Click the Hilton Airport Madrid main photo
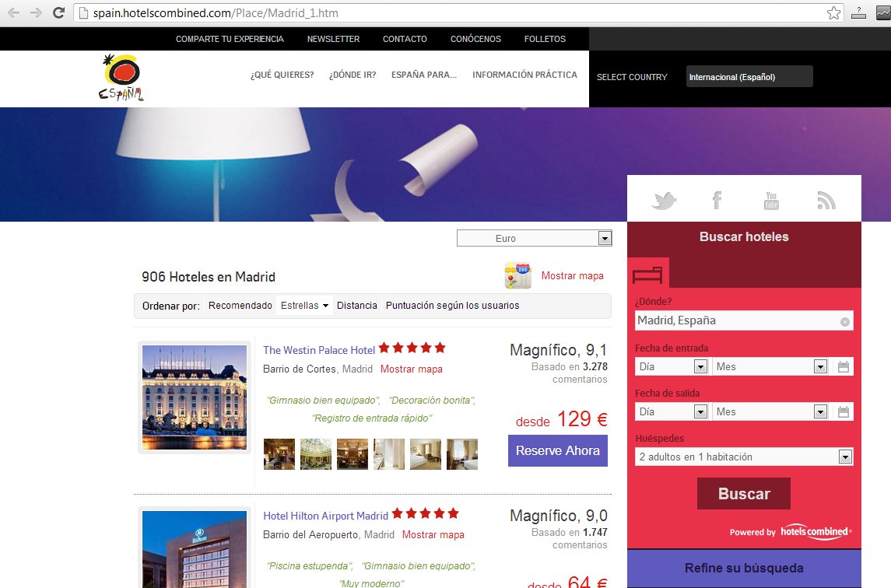The image size is (891, 588). click(195, 548)
